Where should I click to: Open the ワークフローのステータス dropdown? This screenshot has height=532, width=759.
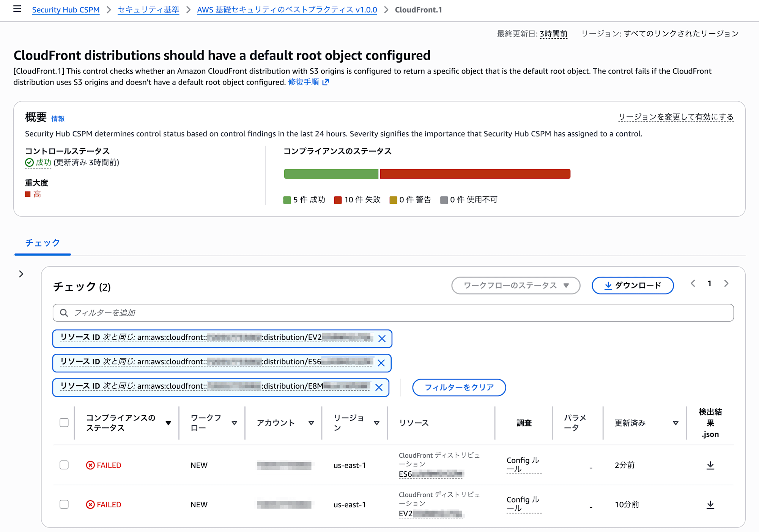516,286
